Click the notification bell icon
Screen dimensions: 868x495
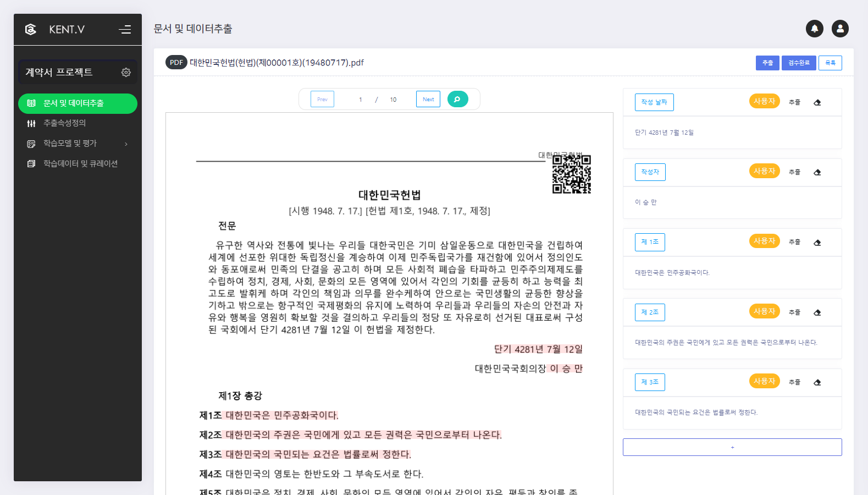tap(814, 29)
